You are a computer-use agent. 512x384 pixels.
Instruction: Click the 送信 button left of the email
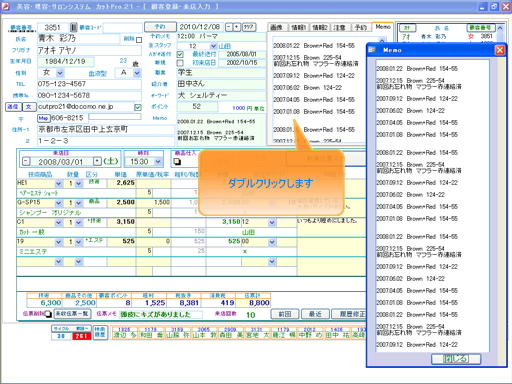click(14, 107)
